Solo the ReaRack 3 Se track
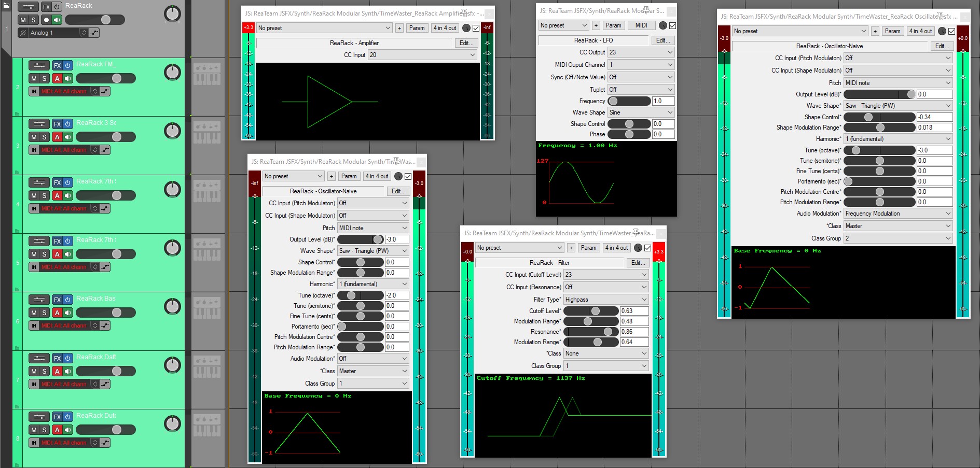980x468 pixels. (44, 137)
